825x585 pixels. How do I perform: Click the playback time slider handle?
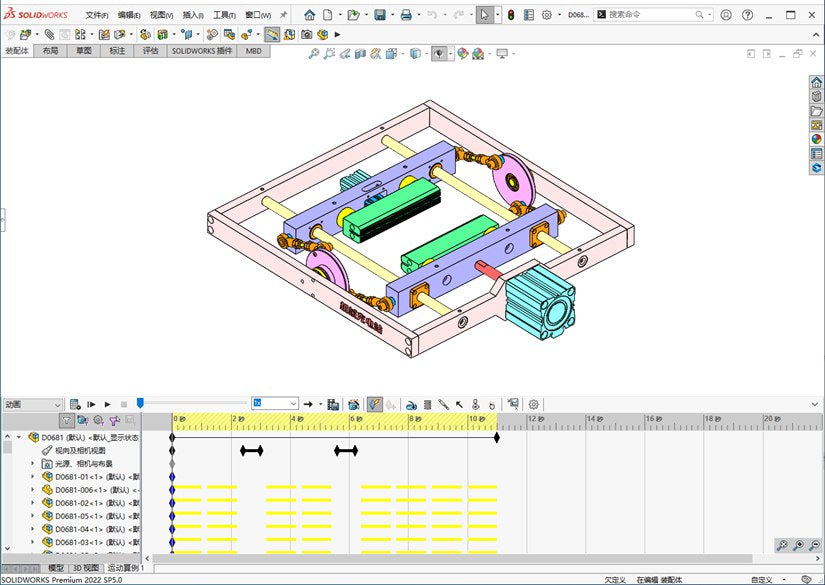140,403
